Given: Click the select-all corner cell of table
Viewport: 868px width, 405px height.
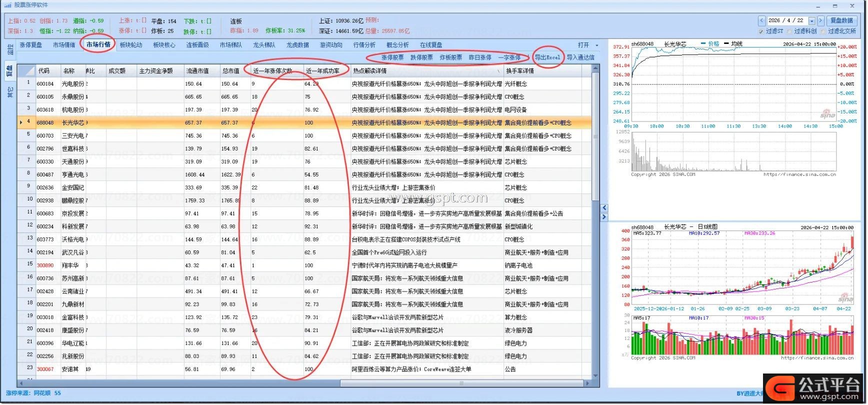Looking at the screenshot, I should (26, 71).
